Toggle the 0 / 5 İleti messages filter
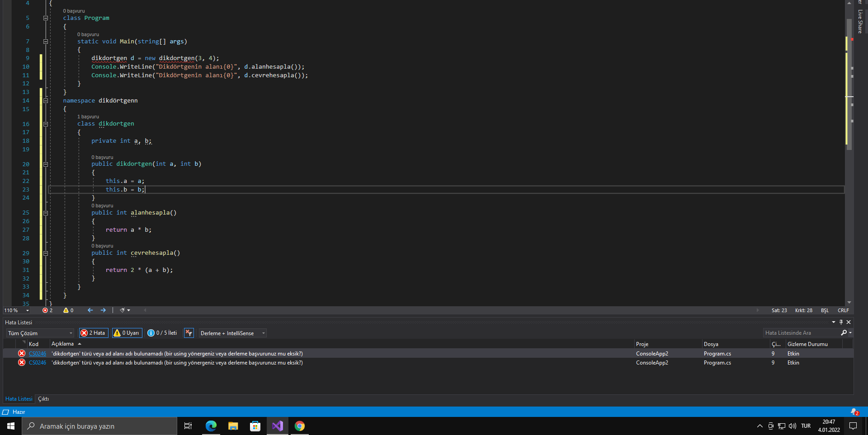Image resolution: width=868 pixels, height=435 pixels. 162,333
